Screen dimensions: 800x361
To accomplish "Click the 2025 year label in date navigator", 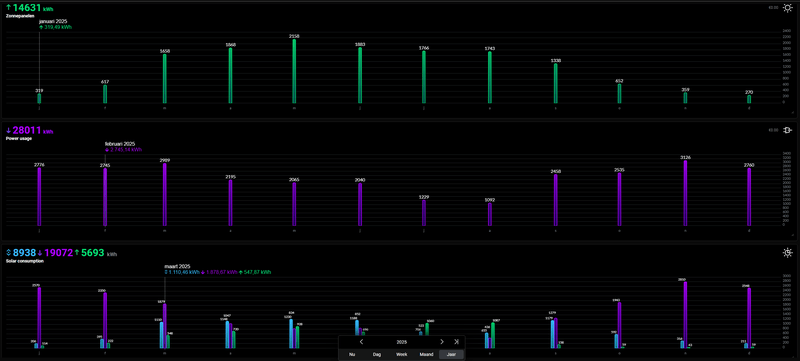I will 402,342.
